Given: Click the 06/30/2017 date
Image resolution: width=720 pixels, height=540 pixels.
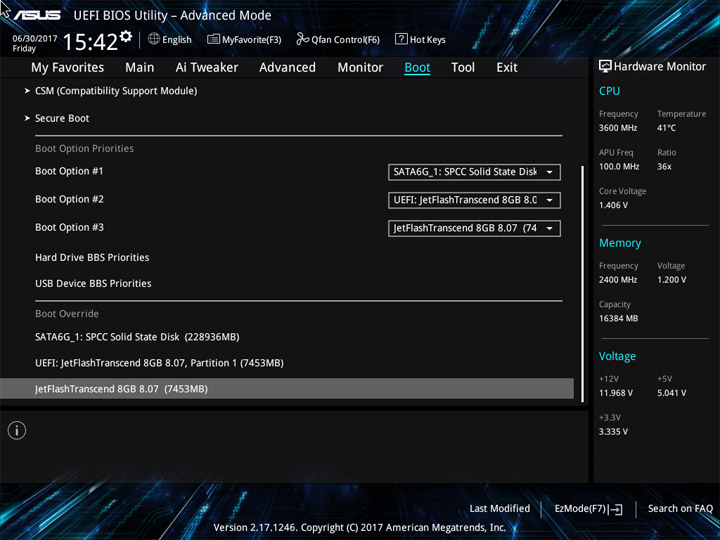Looking at the screenshot, I should [34, 38].
